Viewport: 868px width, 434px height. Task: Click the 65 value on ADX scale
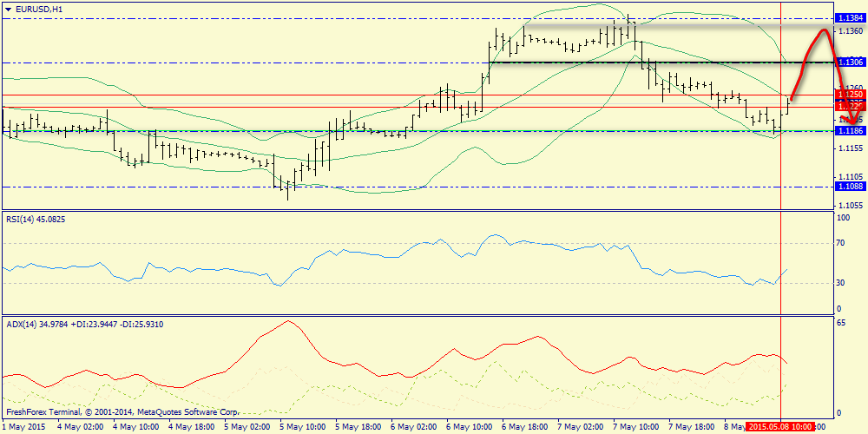840,322
